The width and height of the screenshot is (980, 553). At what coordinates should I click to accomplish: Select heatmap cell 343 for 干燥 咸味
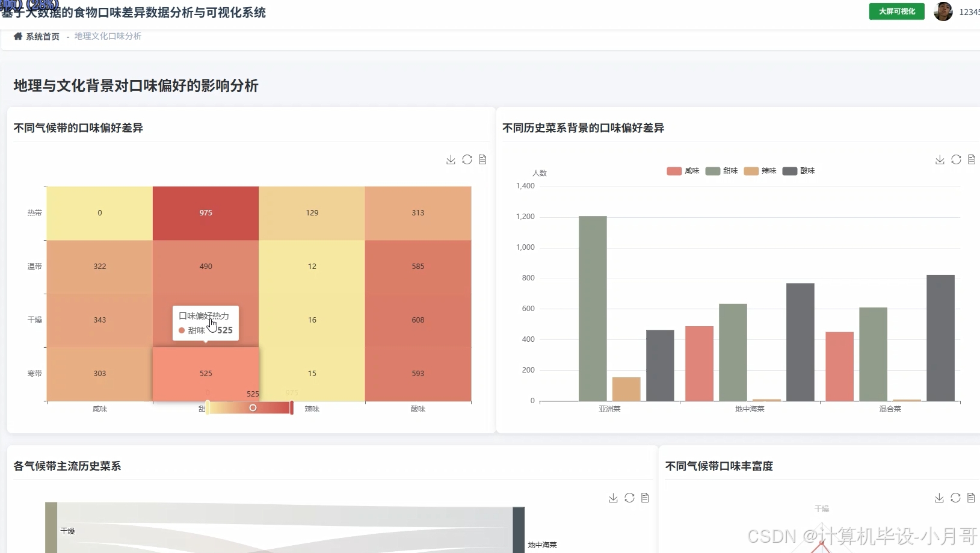point(100,320)
